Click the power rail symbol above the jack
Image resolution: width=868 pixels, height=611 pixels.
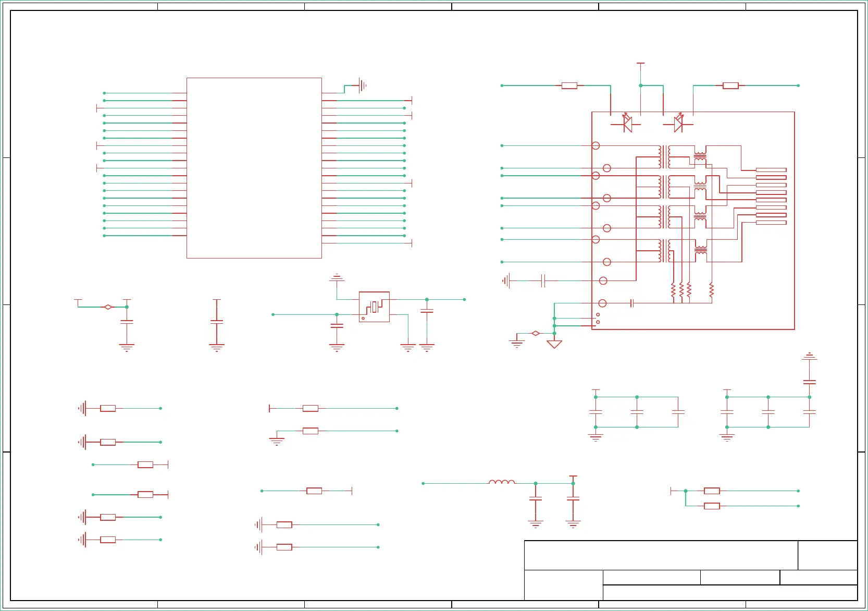pos(641,66)
